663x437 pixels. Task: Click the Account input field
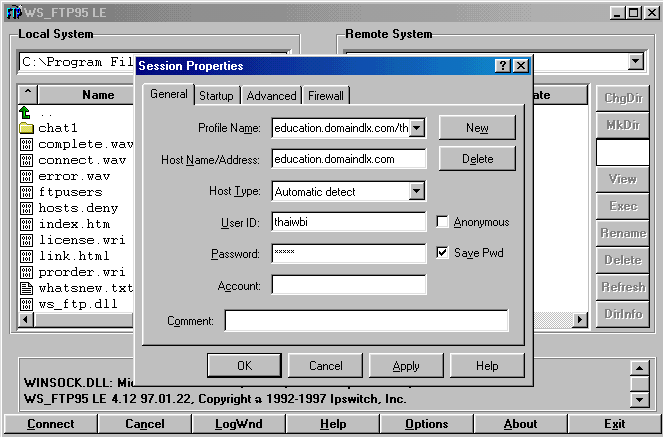[x=349, y=285]
